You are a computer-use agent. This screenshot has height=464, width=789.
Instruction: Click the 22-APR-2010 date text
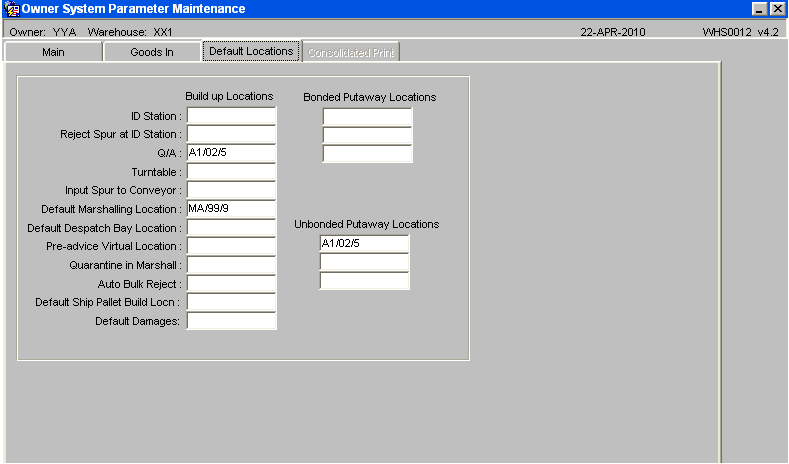(612, 32)
